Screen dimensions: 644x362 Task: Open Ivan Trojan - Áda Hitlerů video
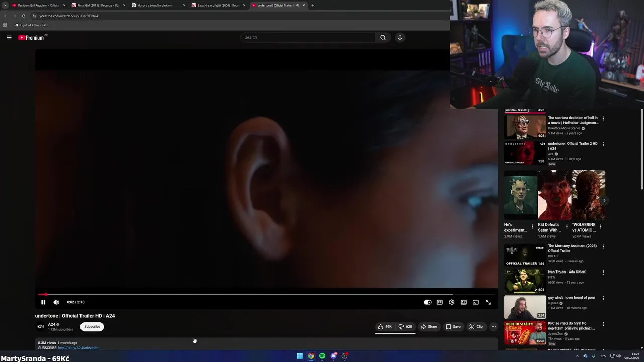click(567, 272)
